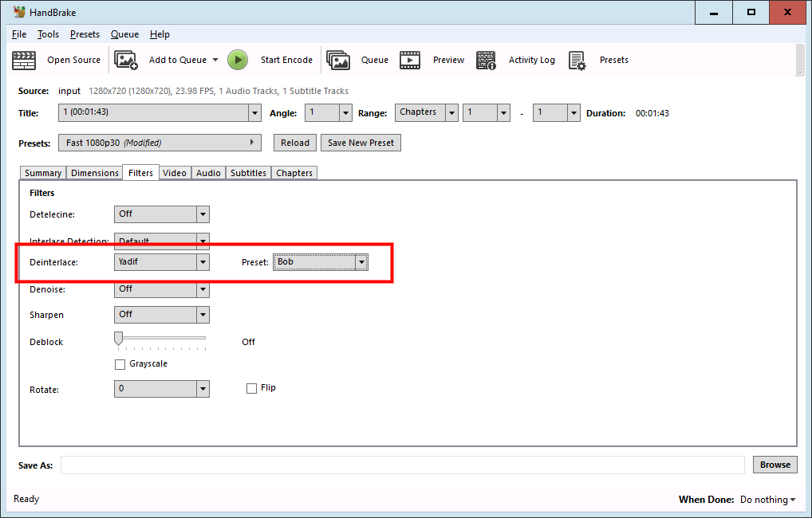Switch to the Subtitles tab
Image resolution: width=812 pixels, height=518 pixels.
pos(249,173)
